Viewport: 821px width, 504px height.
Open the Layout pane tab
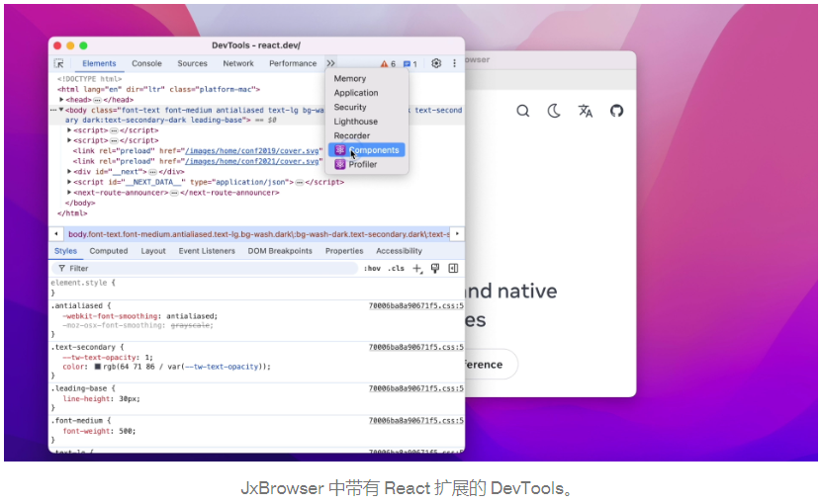(153, 251)
